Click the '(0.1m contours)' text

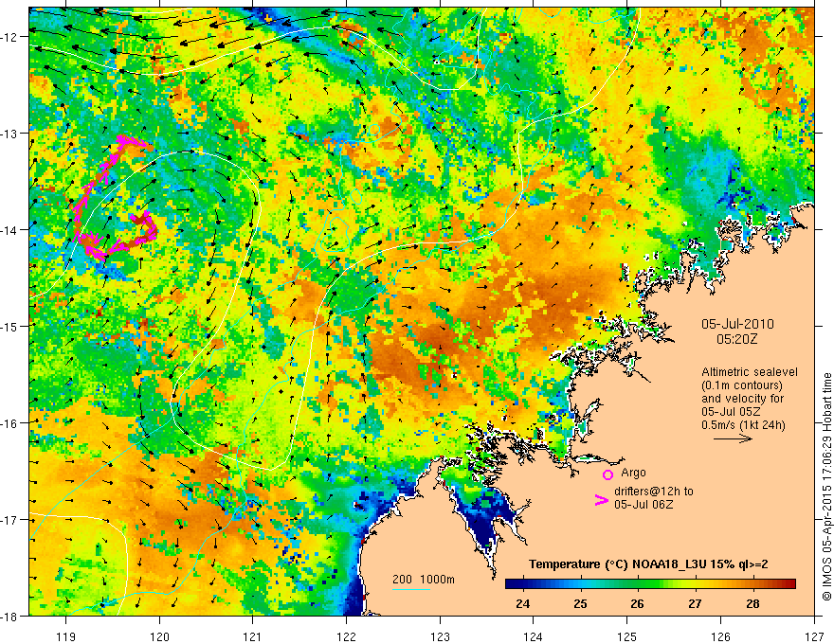coord(741,385)
